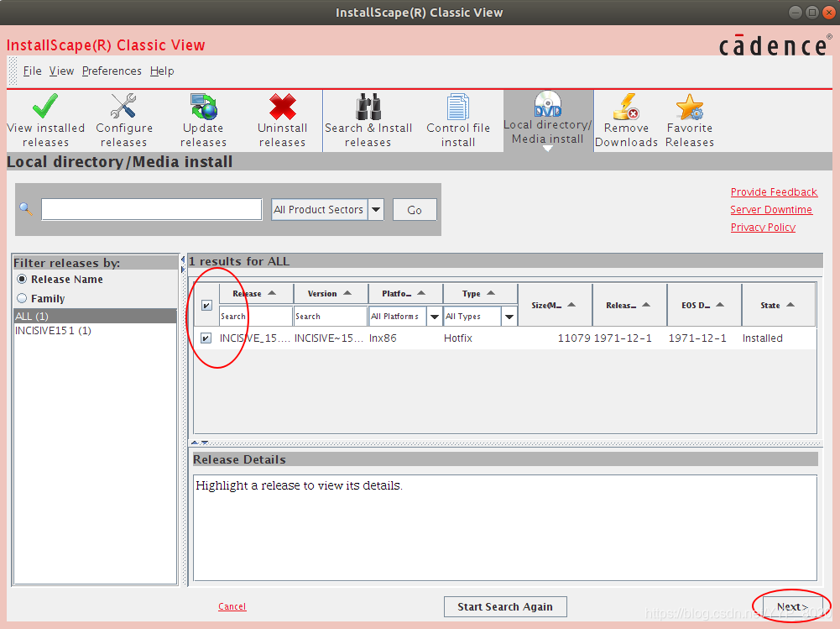This screenshot has height=629, width=840.
Task: Click the Next > button
Action: point(792,606)
